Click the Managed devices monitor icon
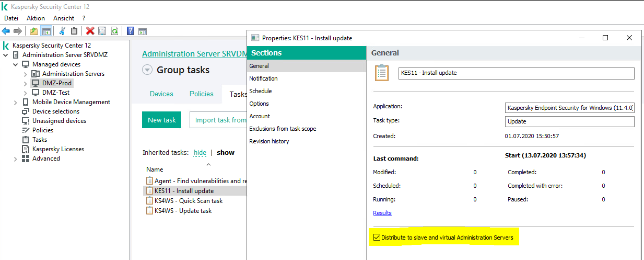This screenshot has width=644, height=260. [x=26, y=64]
